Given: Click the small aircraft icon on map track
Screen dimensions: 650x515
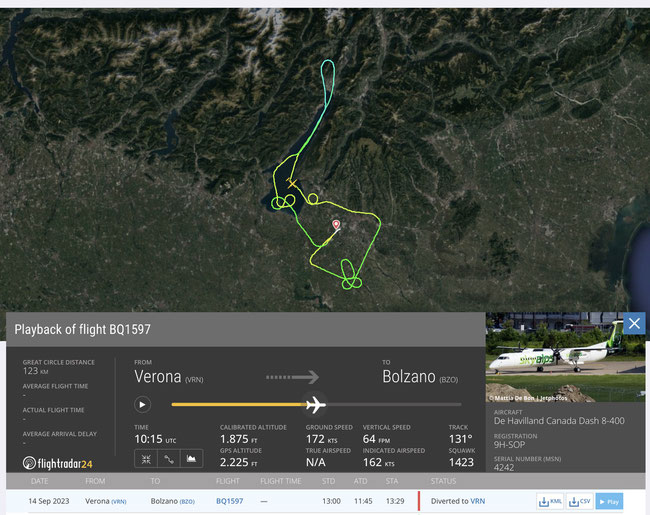Looking at the screenshot, I should (x=291, y=183).
